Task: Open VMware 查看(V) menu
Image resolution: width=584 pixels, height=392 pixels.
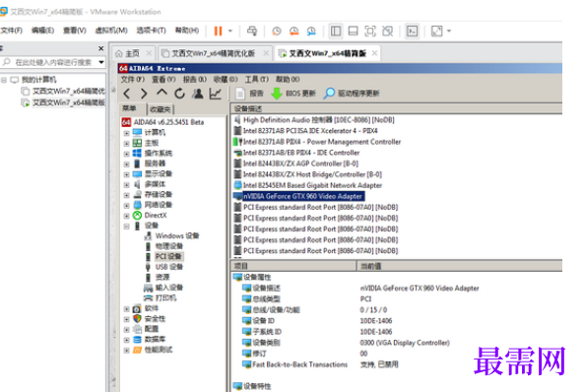Action: tap(75, 31)
